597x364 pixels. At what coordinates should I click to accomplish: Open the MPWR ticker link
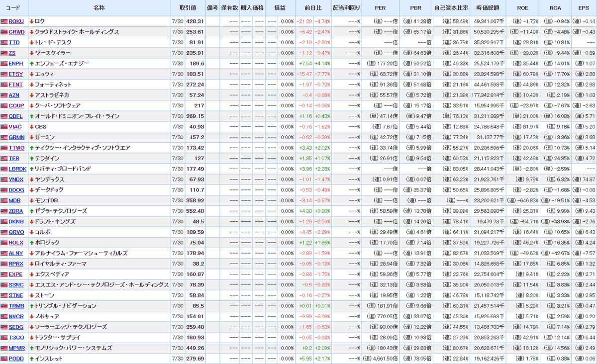tap(16, 348)
